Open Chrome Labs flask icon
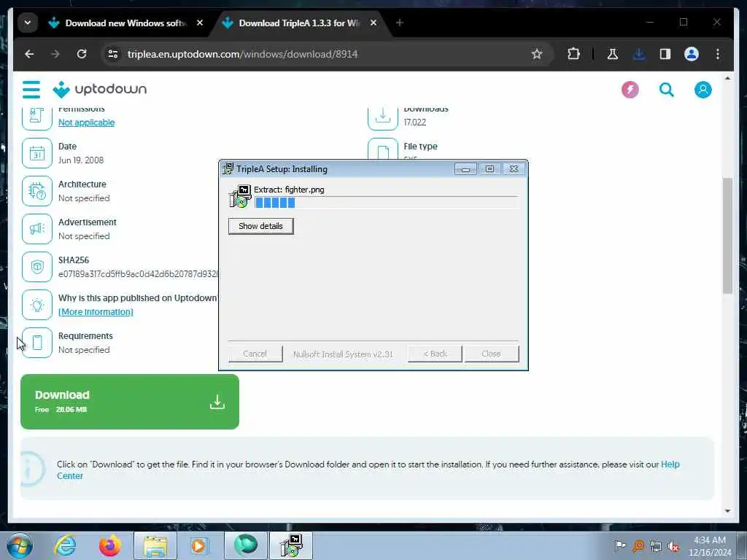The image size is (747, 560). tap(613, 54)
